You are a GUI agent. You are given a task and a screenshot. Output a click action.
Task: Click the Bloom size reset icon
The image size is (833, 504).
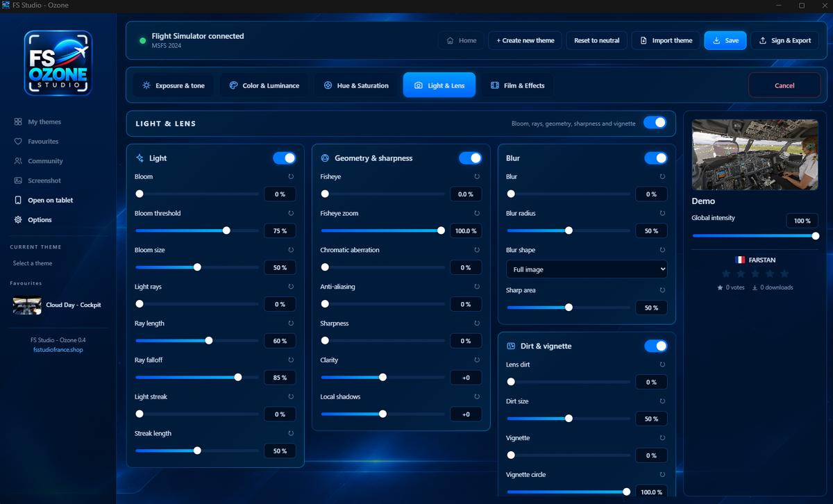(290, 250)
